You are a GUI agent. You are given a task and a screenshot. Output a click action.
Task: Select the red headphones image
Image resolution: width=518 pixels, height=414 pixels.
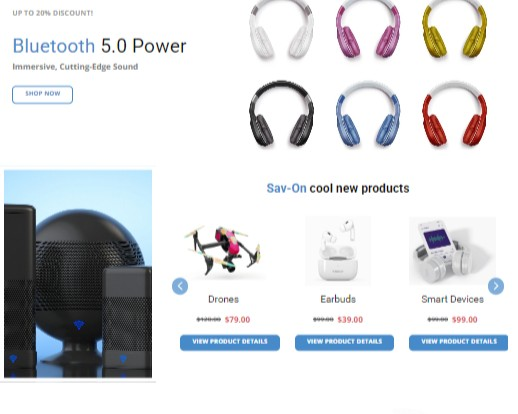(454, 114)
